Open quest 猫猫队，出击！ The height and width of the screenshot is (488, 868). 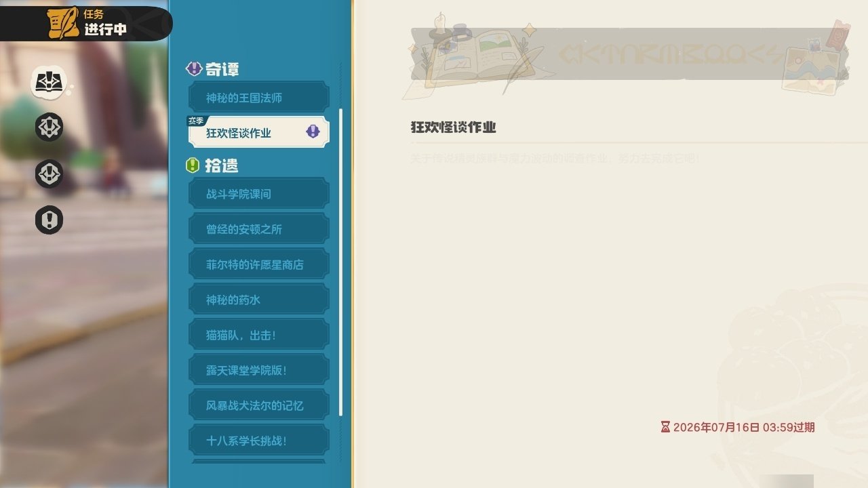click(258, 335)
